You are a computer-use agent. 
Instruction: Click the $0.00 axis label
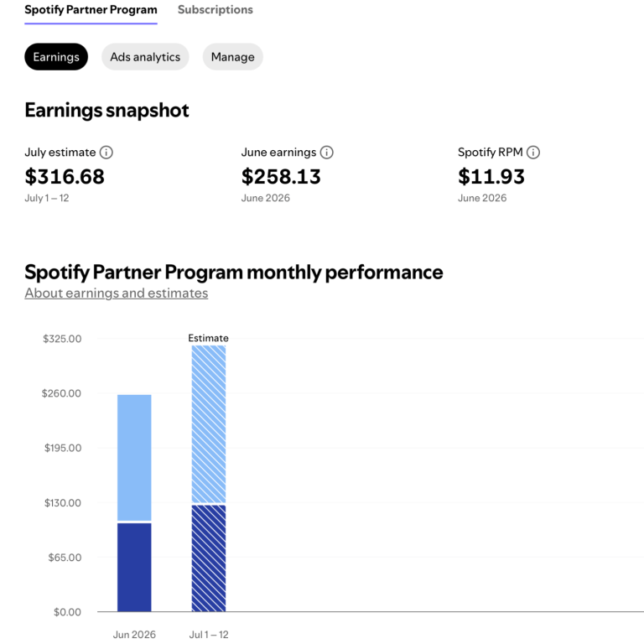[x=67, y=612]
